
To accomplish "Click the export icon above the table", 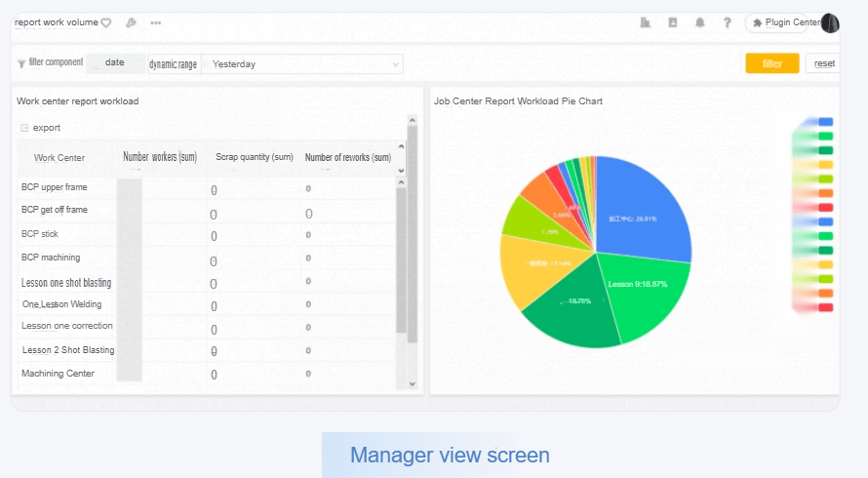I will 25,128.
